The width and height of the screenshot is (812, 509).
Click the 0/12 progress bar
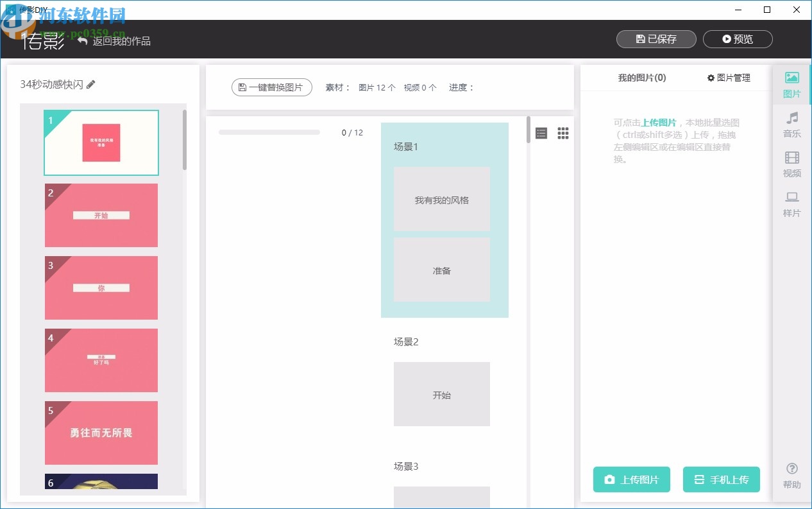click(269, 133)
